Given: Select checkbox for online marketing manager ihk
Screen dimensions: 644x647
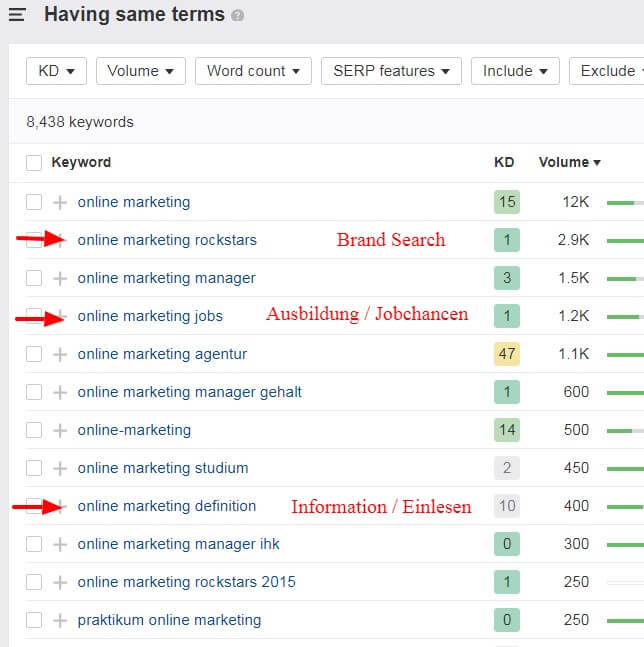Looking at the screenshot, I should point(34,544).
